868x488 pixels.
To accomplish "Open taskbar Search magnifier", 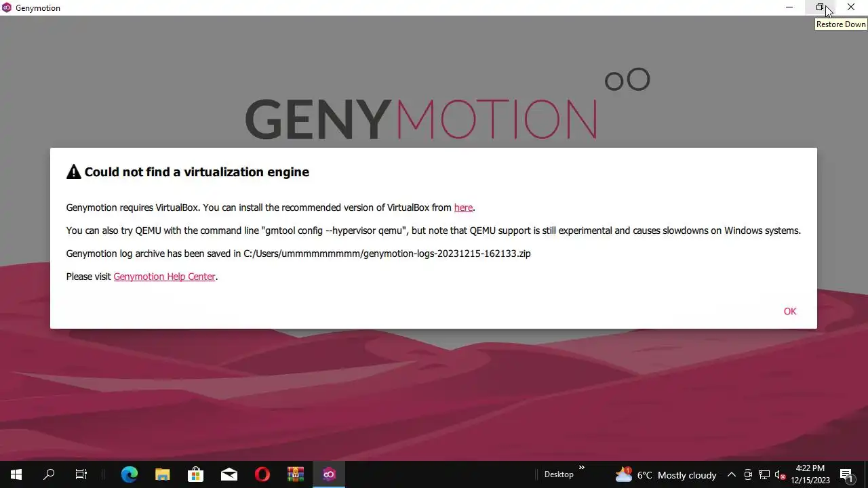I will [49, 474].
